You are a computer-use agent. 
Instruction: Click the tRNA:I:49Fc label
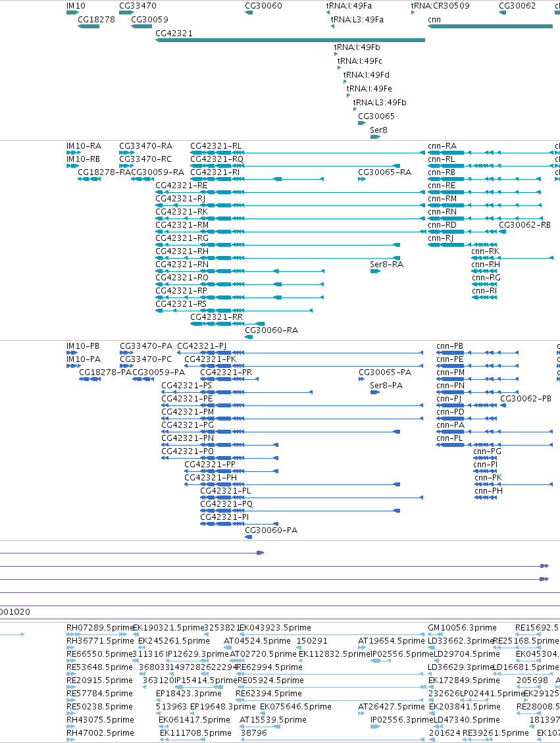click(x=359, y=61)
